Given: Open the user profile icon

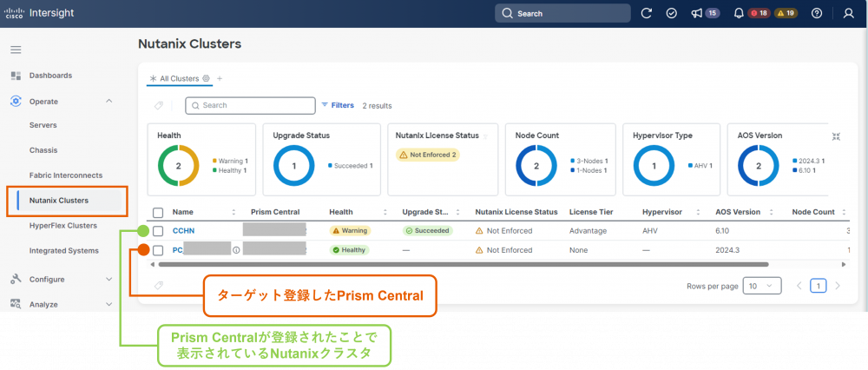Looking at the screenshot, I should (849, 13).
